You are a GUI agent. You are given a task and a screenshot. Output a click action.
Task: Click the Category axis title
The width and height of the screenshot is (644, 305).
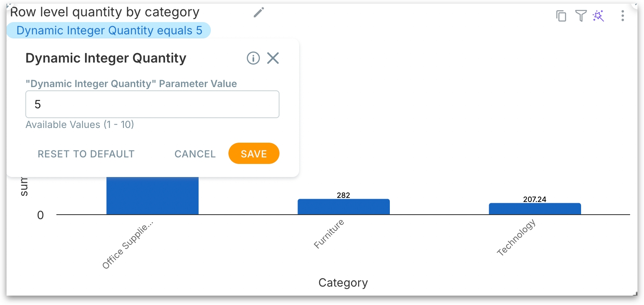pos(343,283)
